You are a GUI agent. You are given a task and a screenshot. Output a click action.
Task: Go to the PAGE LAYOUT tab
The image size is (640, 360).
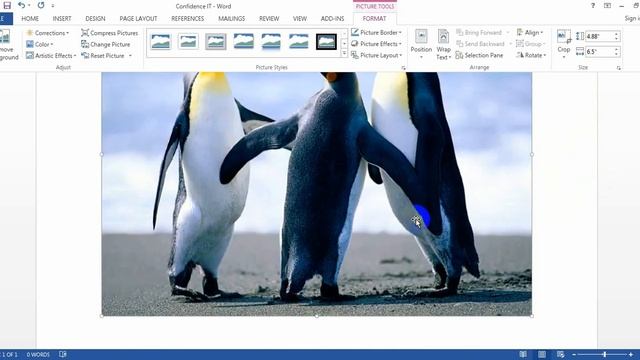click(138, 19)
